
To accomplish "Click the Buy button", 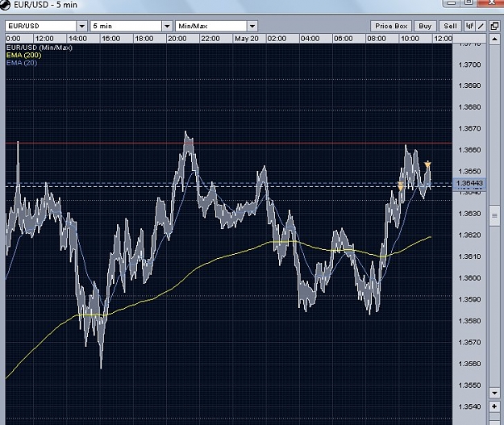I will 425,26.
